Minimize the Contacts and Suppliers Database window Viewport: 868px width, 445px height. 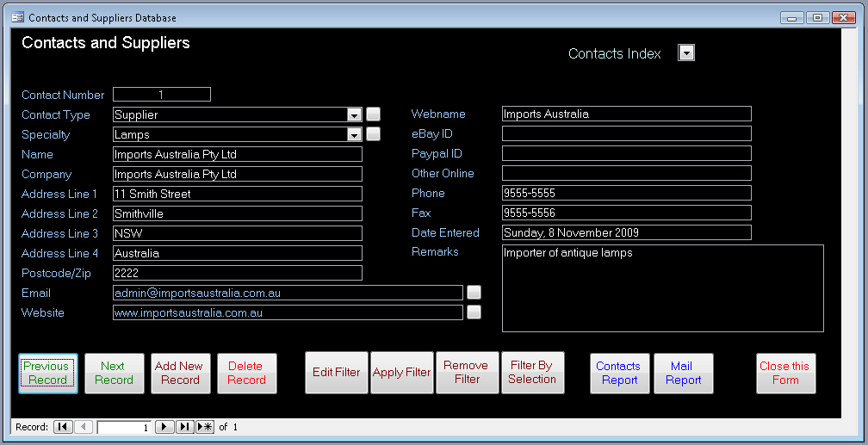pyautogui.click(x=792, y=18)
